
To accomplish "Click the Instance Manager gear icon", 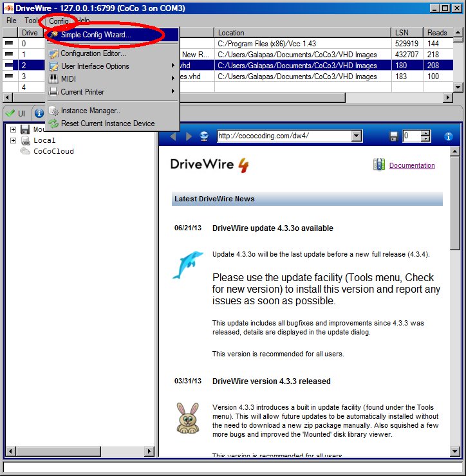I will 54,111.
